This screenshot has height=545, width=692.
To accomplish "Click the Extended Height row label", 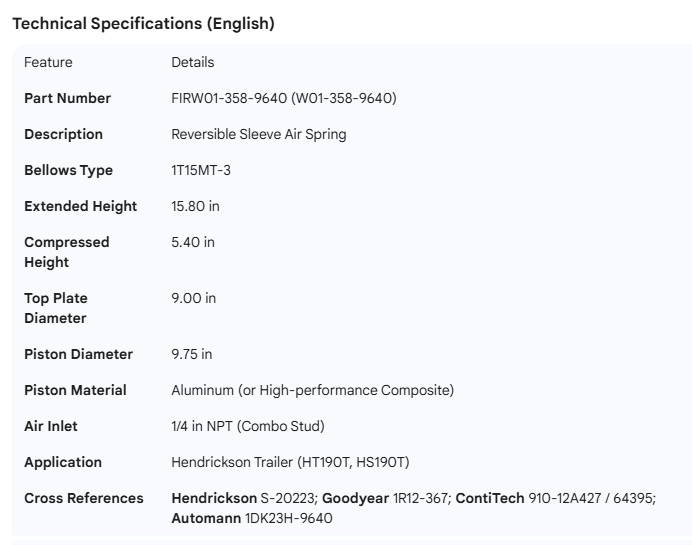I will [80, 206].
